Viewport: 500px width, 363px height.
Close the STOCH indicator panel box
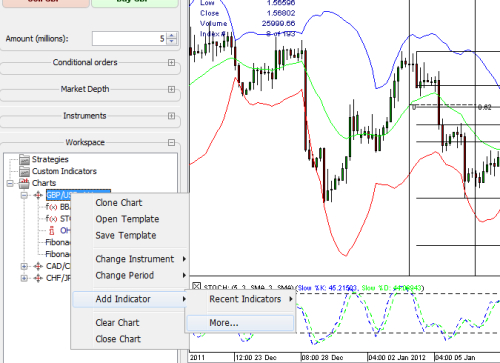[x=196, y=287]
